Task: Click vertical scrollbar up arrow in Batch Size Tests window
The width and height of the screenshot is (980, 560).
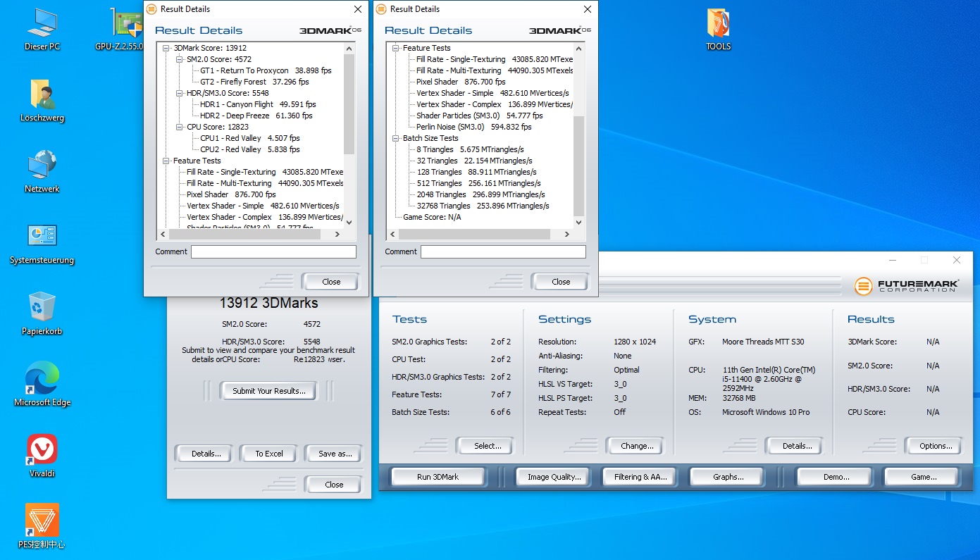Action: click(579, 48)
